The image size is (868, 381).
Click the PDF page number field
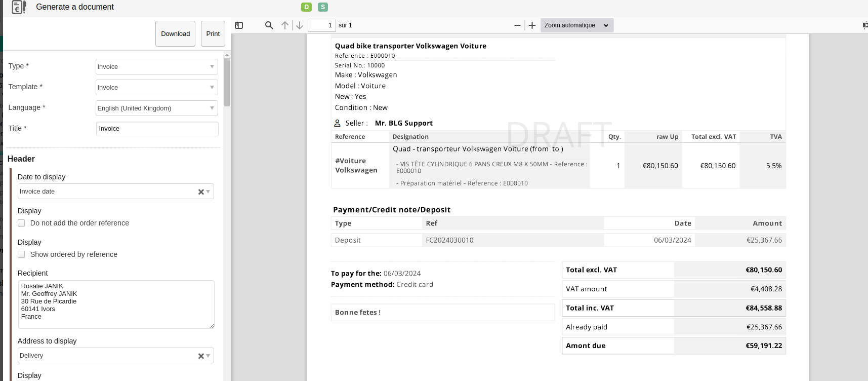tap(322, 25)
